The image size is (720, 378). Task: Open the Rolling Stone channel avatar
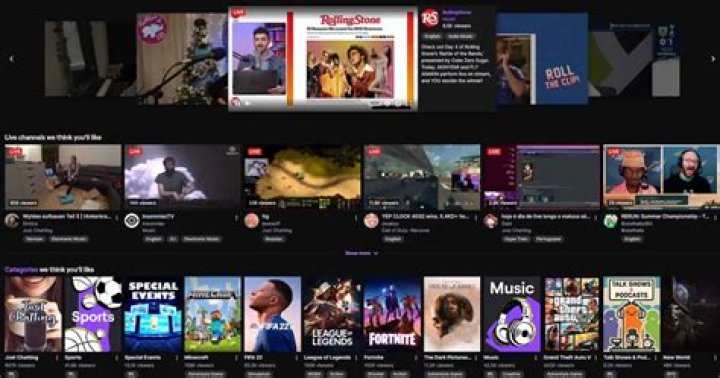coord(430,18)
